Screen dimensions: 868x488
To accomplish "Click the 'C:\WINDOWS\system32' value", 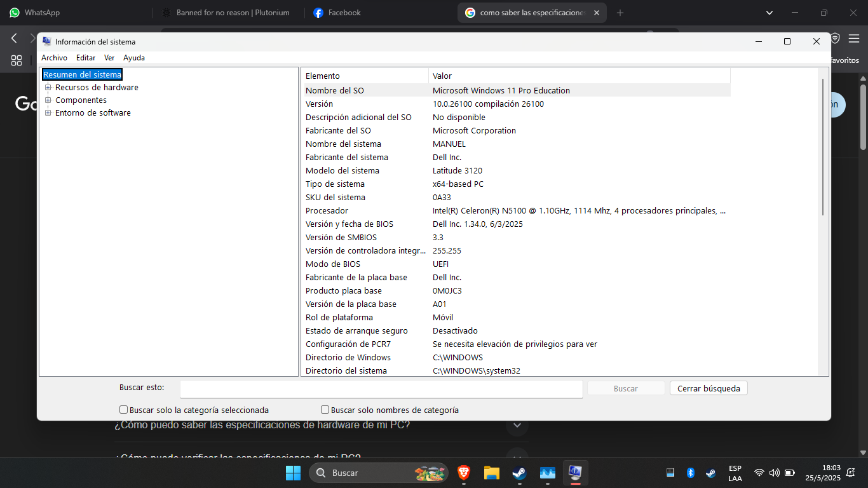I will pos(477,371).
